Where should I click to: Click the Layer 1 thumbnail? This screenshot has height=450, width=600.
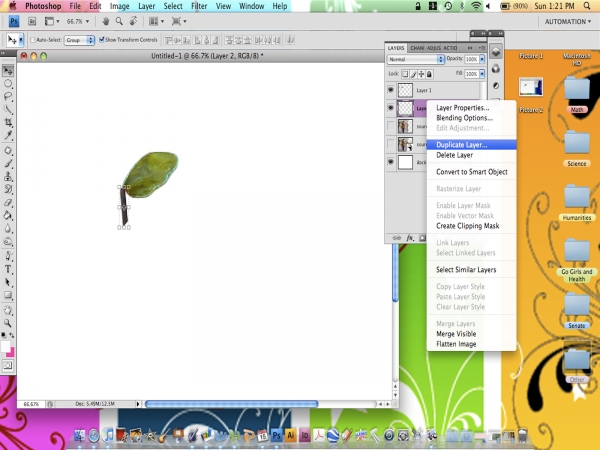[x=405, y=90]
